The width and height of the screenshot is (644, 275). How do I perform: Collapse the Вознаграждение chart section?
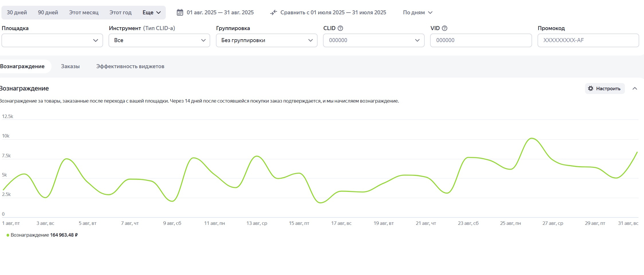[635, 89]
